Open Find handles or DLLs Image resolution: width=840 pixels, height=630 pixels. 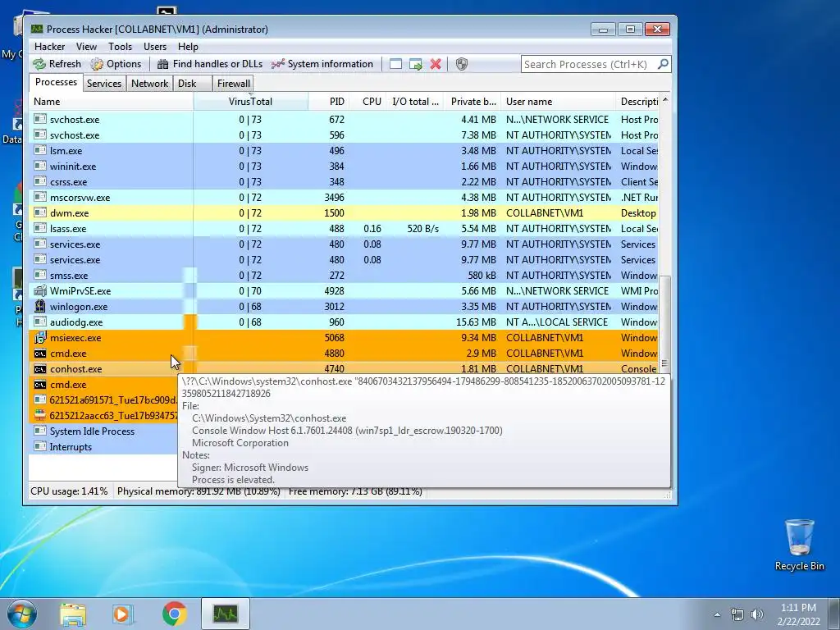[209, 64]
